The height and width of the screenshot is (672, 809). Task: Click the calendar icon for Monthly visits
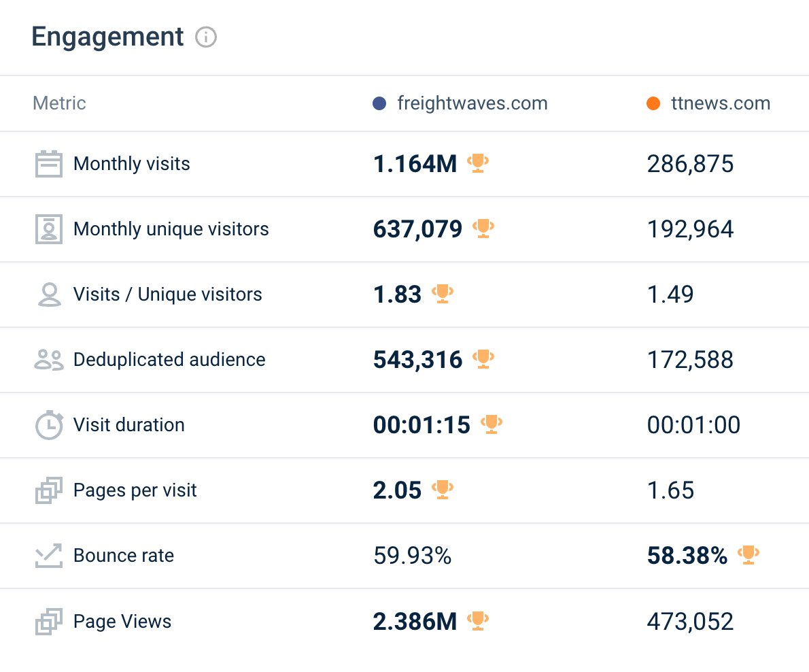(x=49, y=164)
